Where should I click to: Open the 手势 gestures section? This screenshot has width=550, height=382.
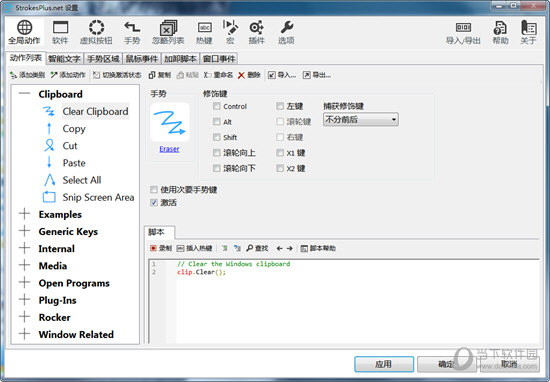point(132,32)
